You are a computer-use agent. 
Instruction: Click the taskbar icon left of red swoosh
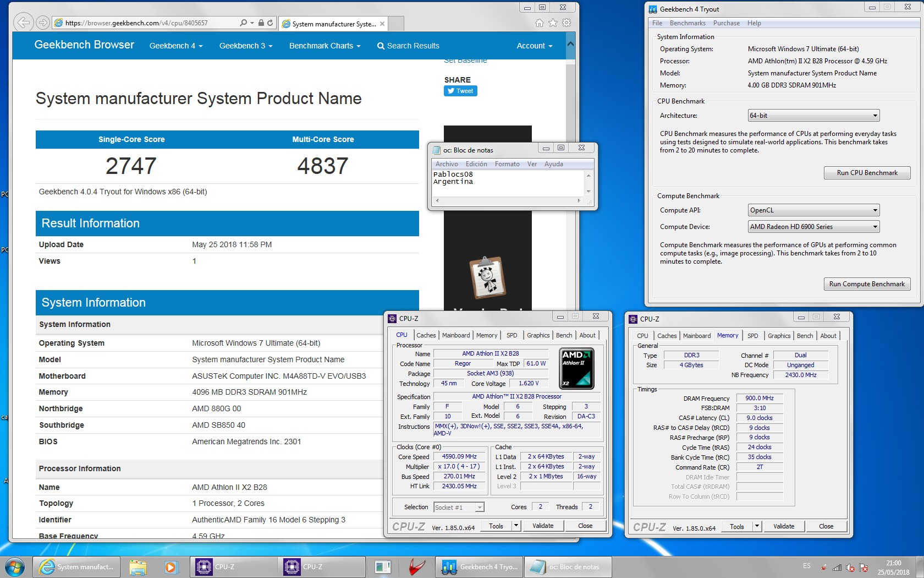[x=383, y=567]
